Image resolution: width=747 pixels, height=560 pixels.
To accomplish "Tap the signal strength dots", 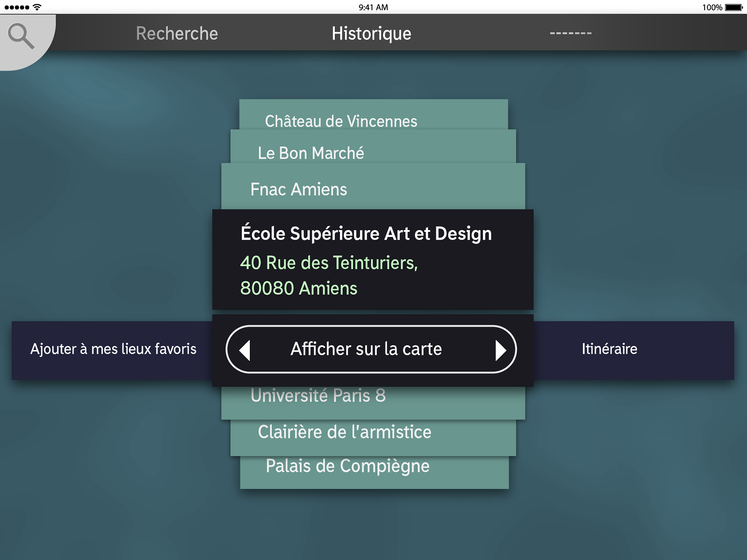I will point(17,7).
